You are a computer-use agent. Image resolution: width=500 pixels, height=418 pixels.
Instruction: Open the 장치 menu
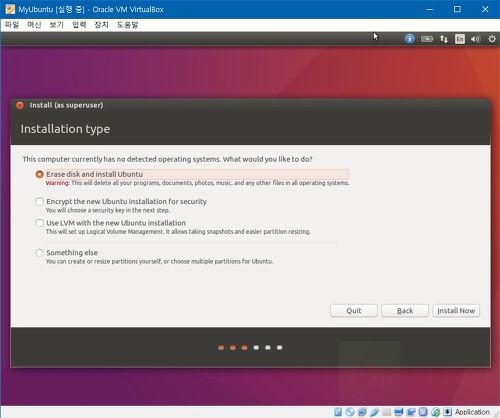point(102,25)
